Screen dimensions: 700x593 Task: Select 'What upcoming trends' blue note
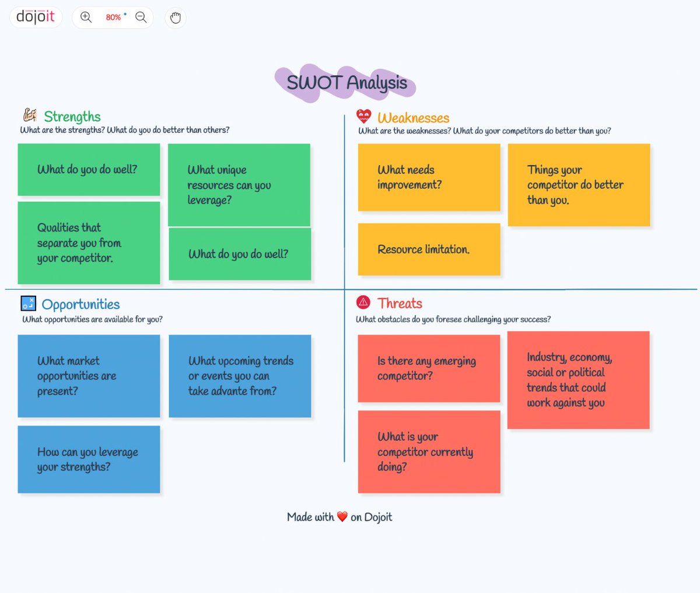click(x=240, y=376)
